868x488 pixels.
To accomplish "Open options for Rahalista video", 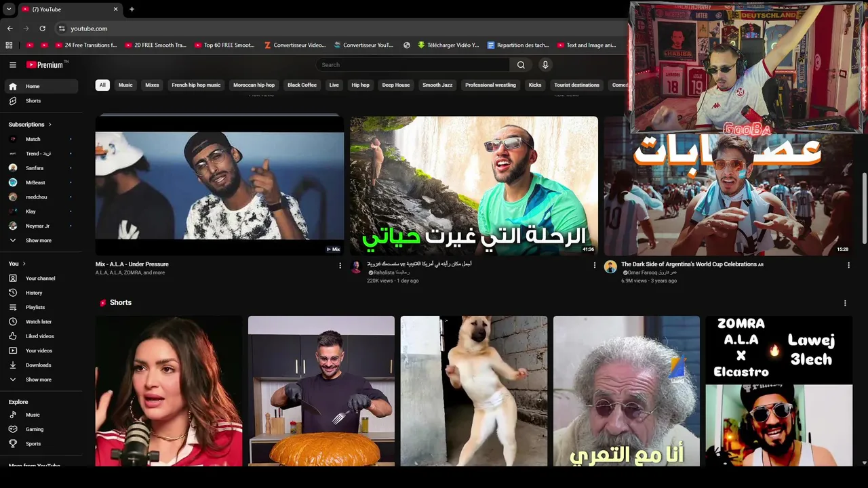I will [595, 265].
